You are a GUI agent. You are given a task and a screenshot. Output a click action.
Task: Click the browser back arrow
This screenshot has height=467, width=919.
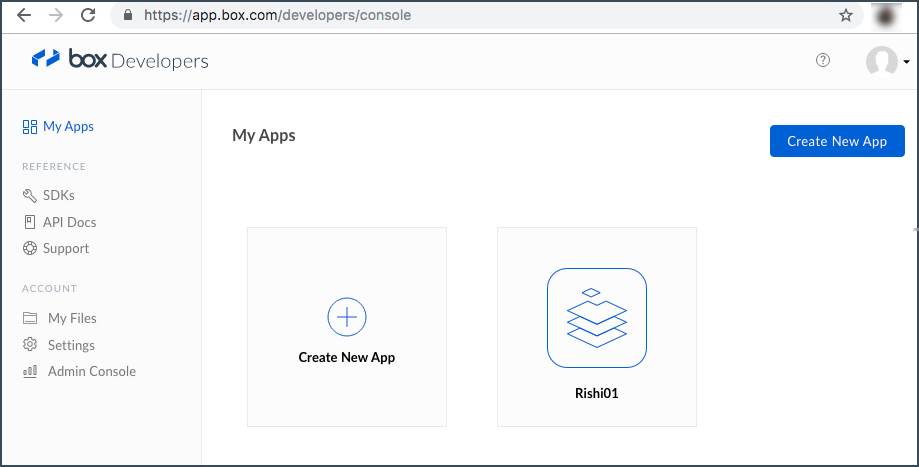pos(23,15)
